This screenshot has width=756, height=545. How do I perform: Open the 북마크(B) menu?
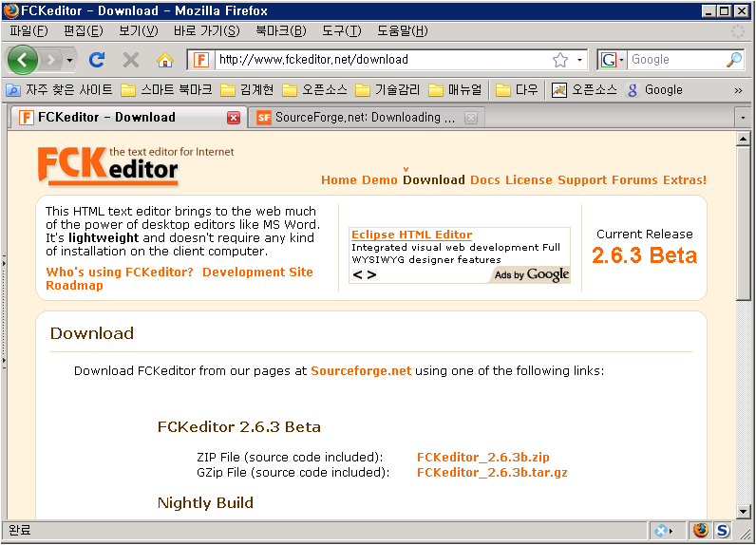[280, 31]
